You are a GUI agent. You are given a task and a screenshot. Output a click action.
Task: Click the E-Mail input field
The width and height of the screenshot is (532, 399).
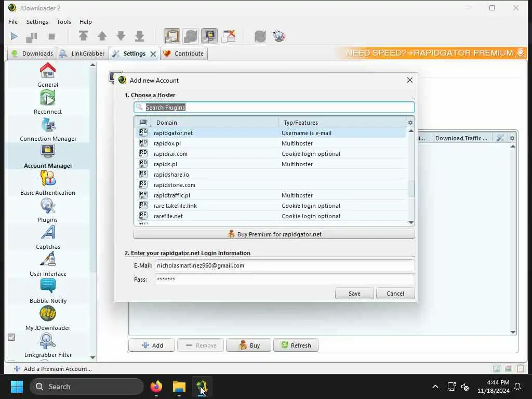(285, 265)
